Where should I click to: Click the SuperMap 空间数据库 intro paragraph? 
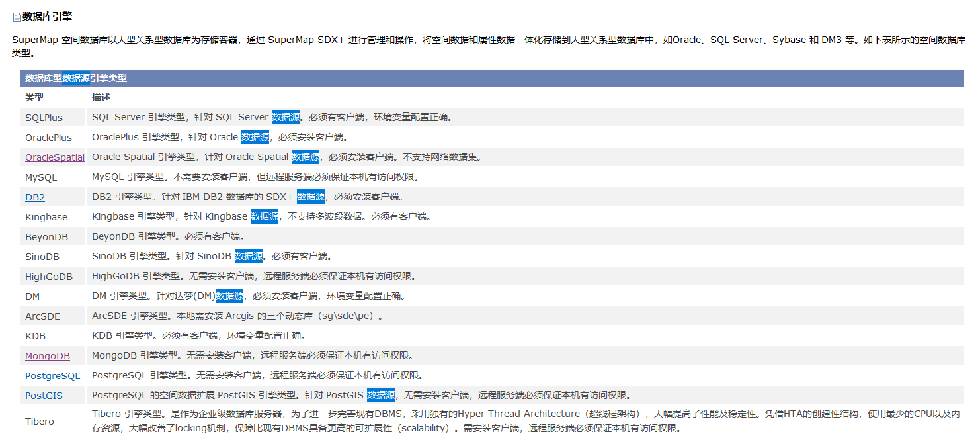(489, 46)
